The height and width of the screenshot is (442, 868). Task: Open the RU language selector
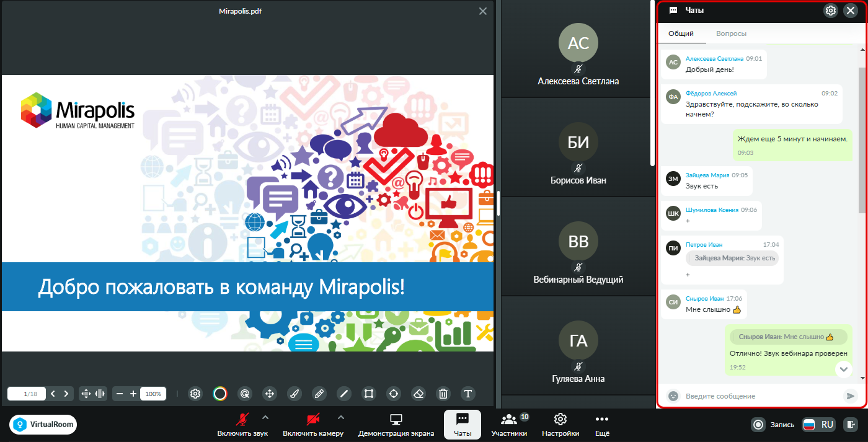tap(819, 425)
